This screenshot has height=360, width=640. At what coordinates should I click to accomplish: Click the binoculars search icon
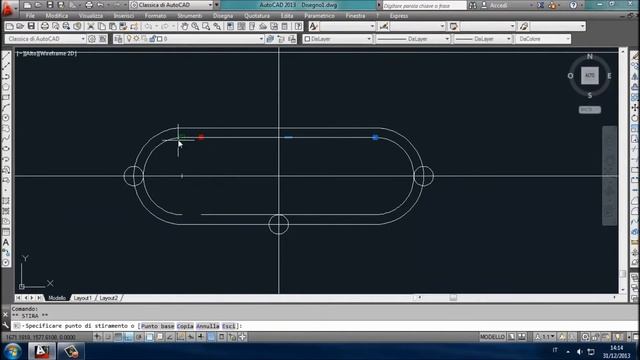point(473,5)
